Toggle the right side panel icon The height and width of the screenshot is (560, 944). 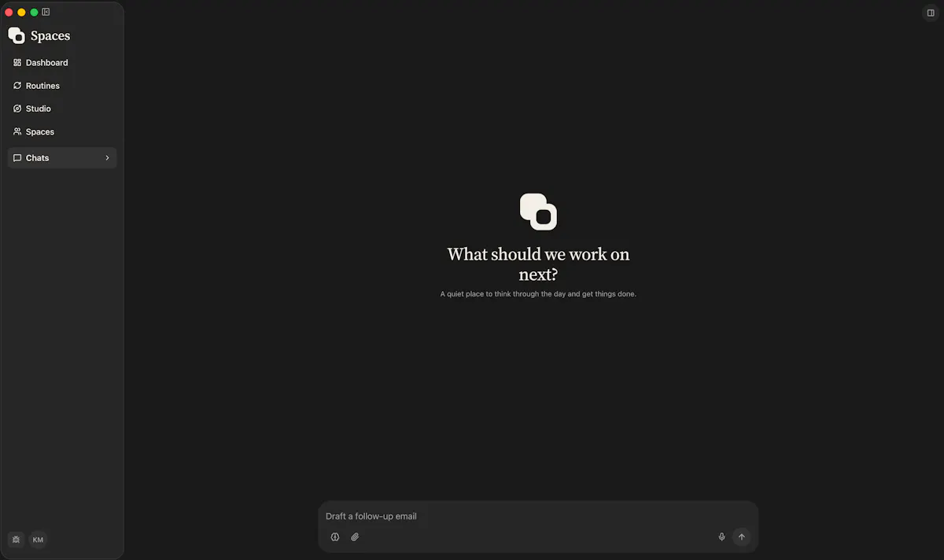pyautogui.click(x=931, y=13)
